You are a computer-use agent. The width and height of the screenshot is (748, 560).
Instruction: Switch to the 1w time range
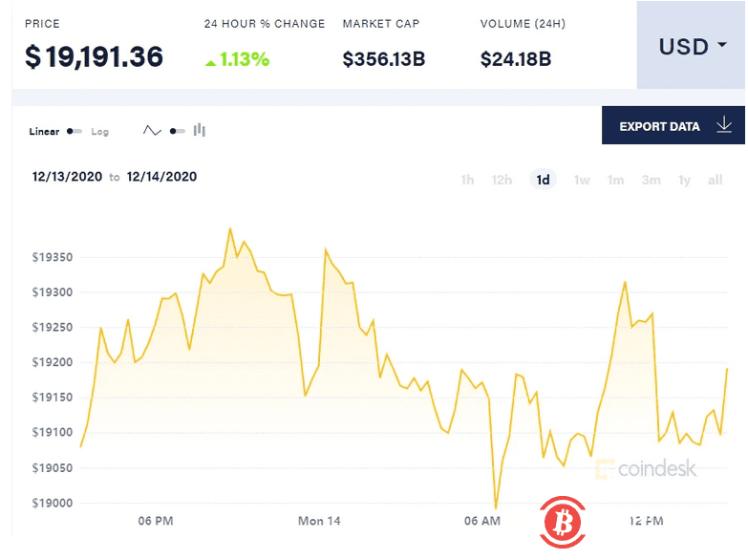[x=582, y=180]
